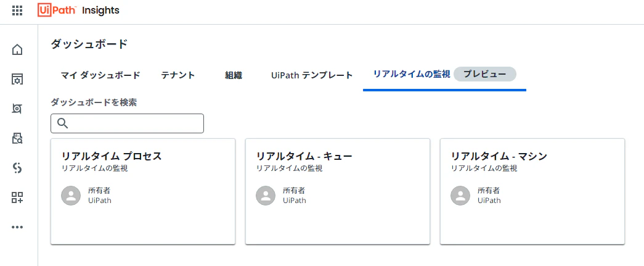644x266 pixels.
Task: Open the second sidebar dashboard icon
Action: 17,79
